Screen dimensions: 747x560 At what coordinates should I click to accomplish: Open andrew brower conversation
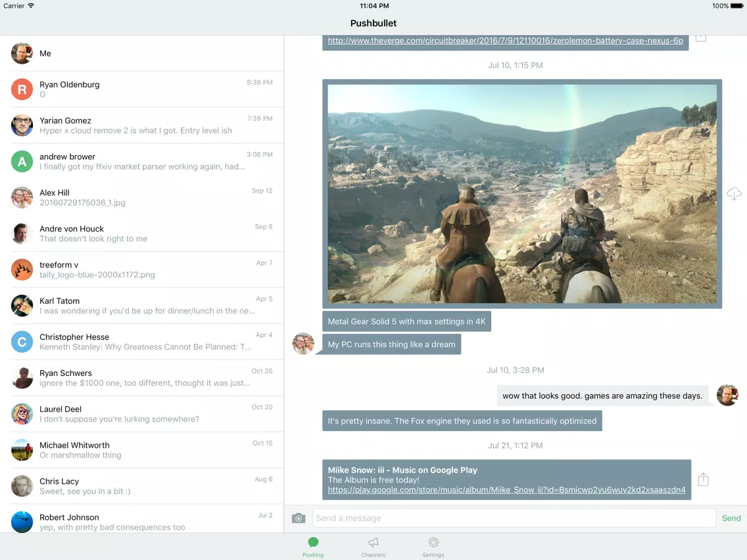[x=142, y=162]
